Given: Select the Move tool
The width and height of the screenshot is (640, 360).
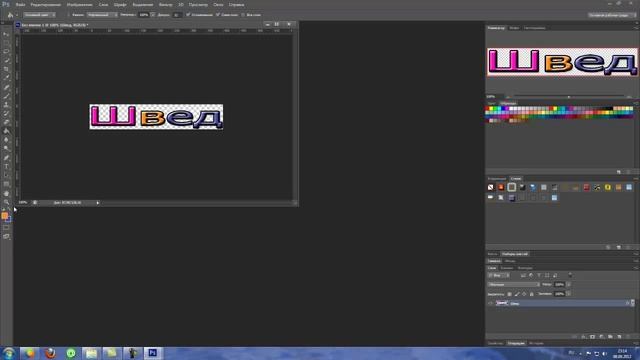Looking at the screenshot, I should click(6, 34).
